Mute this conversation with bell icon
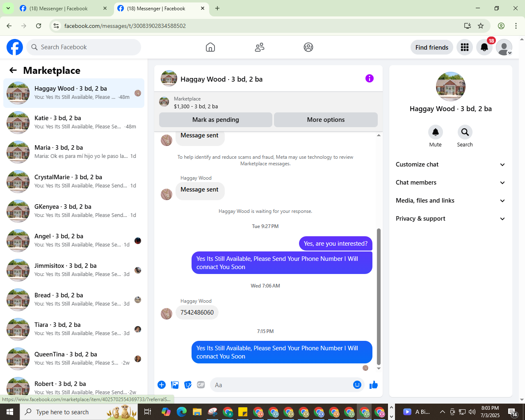 click(x=436, y=132)
